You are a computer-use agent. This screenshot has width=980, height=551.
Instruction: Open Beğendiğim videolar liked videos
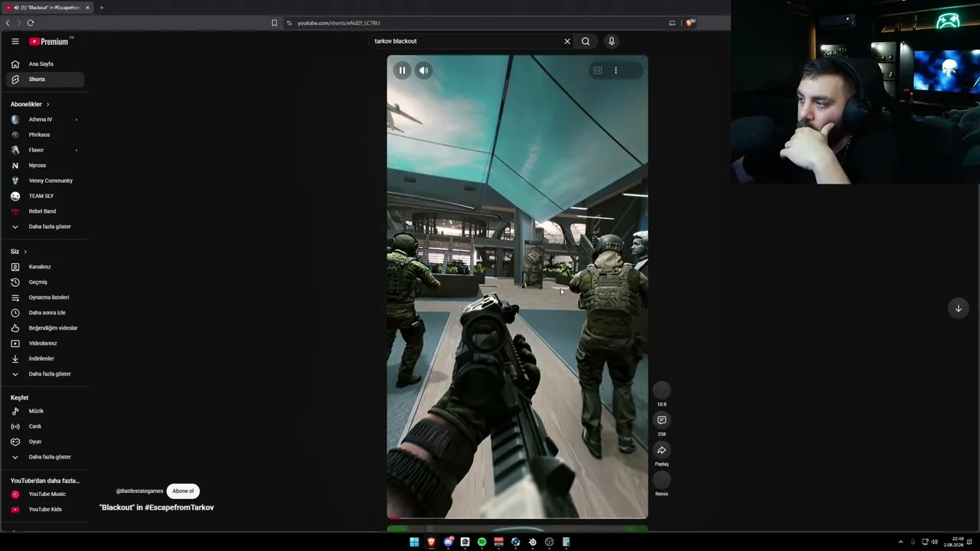point(46,328)
